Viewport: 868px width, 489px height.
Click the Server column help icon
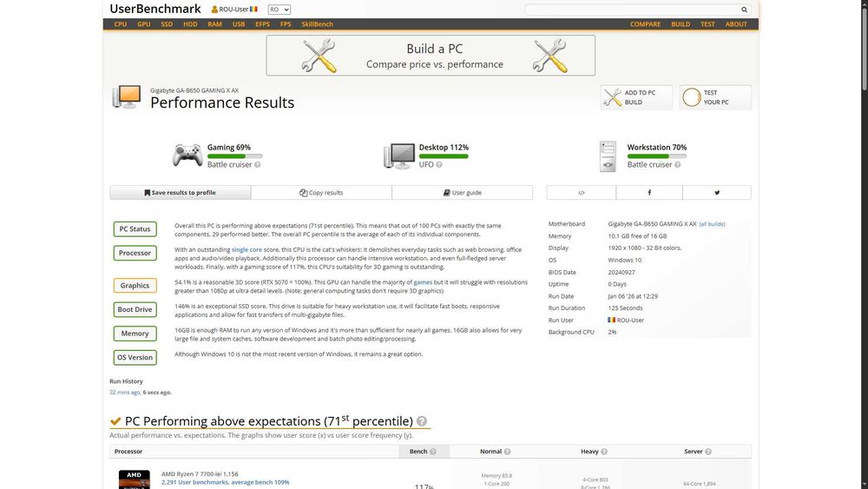coord(708,452)
